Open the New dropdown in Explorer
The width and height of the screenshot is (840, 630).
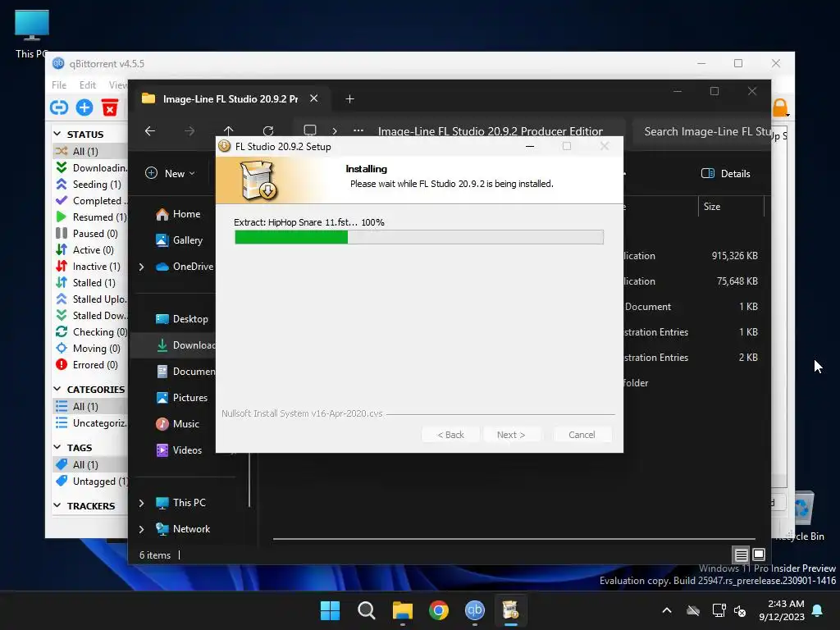tap(171, 174)
